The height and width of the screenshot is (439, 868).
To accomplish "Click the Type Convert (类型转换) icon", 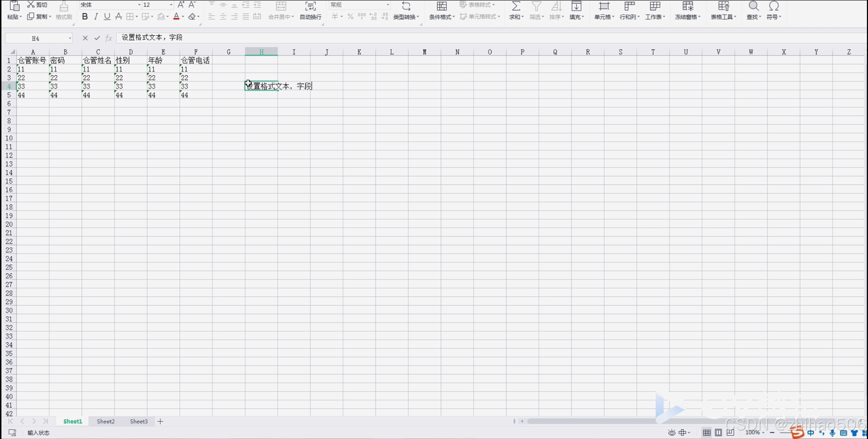I will click(x=406, y=6).
